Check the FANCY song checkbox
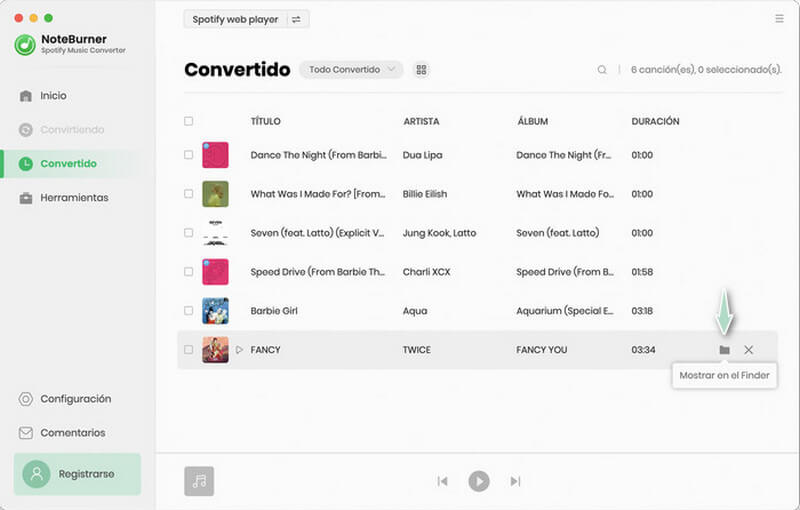Viewport: 800px width, 510px height. point(188,349)
